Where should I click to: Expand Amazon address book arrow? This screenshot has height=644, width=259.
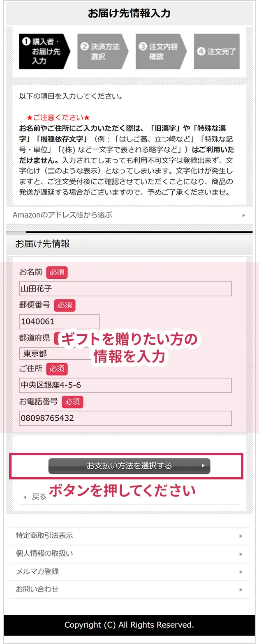[x=244, y=215]
